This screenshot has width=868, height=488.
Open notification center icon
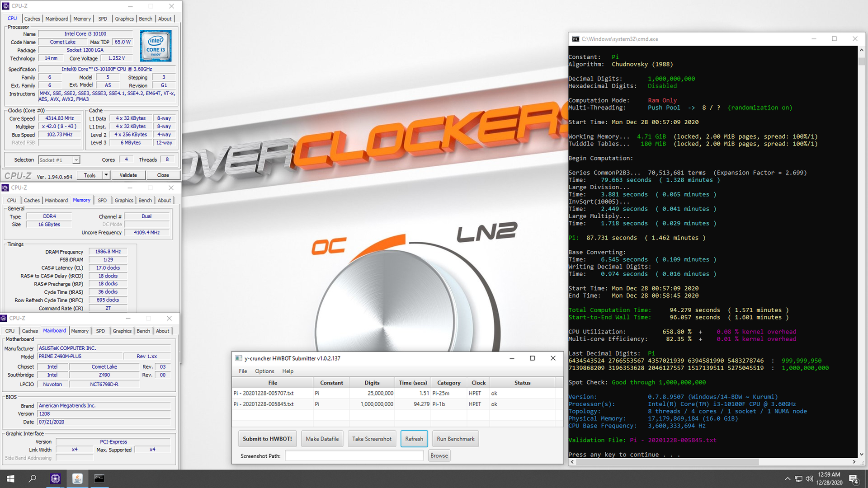[x=854, y=479]
